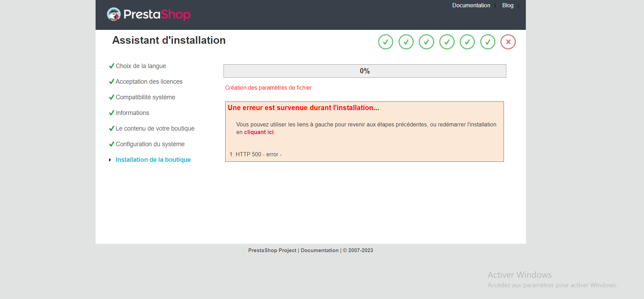Screen dimensions: 644x299
Task: Open Le contenu de votre boutique step
Action: [155, 128]
